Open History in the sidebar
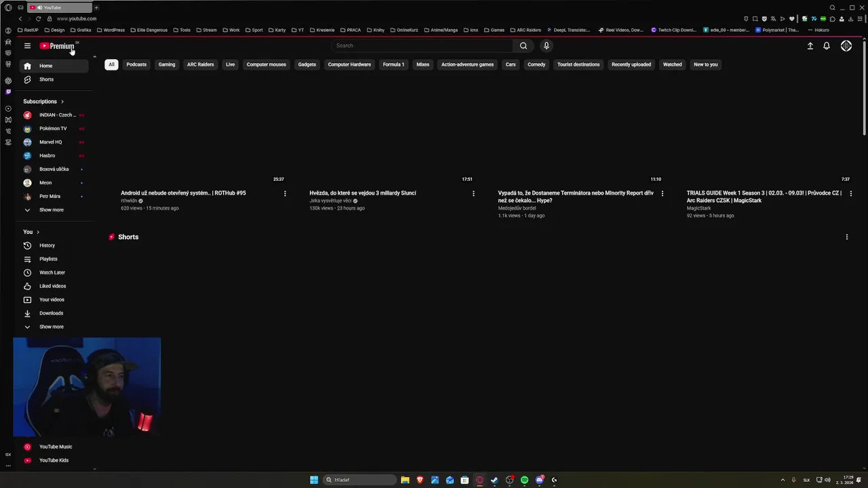This screenshot has width=868, height=488. [x=54, y=245]
